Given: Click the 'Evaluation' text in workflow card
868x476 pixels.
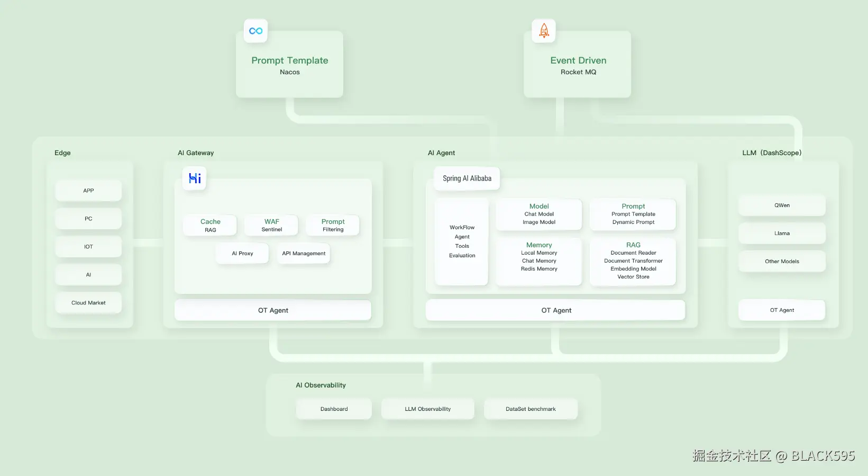Looking at the screenshot, I should (462, 256).
